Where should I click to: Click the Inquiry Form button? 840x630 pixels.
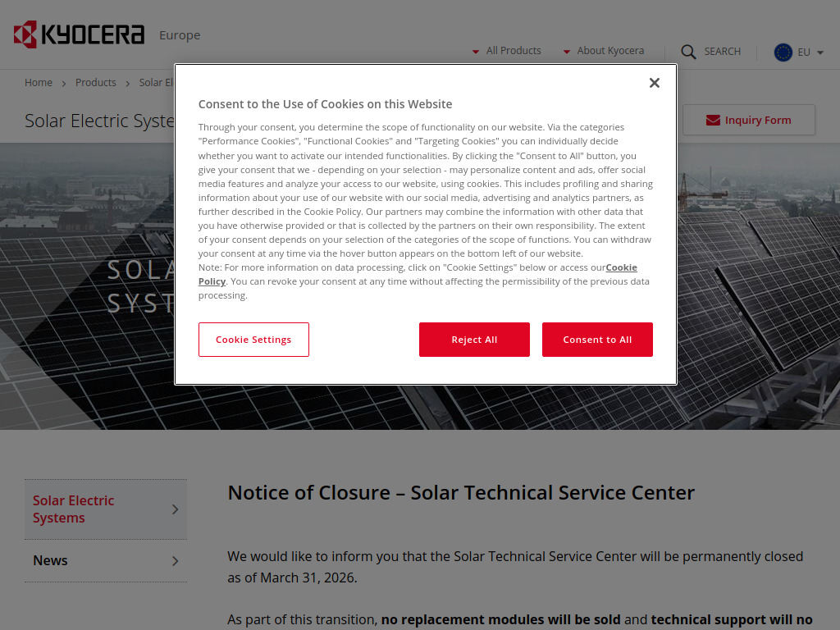(748, 119)
